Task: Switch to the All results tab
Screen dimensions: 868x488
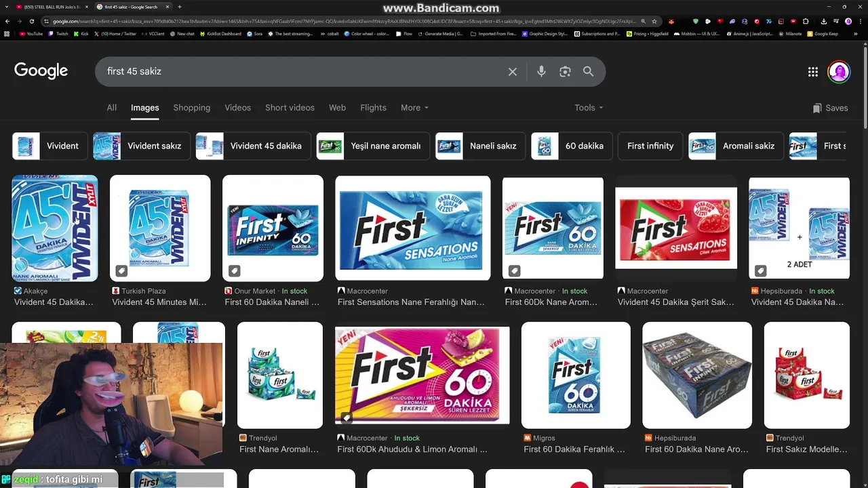Action: point(112,108)
